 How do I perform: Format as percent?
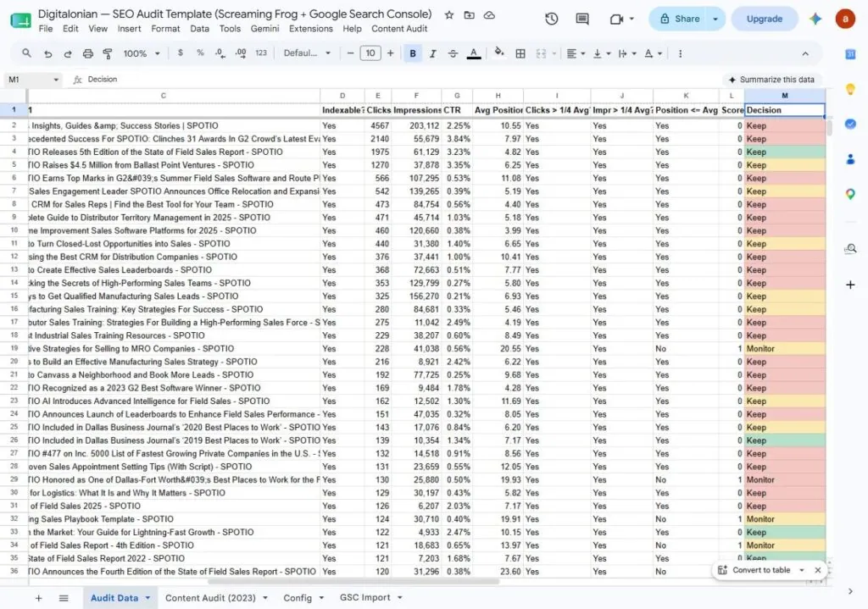200,53
